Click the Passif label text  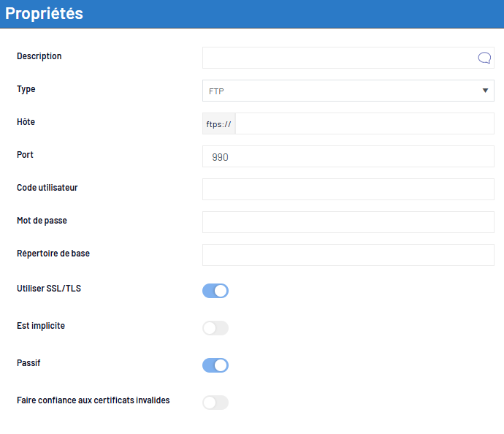(x=28, y=363)
